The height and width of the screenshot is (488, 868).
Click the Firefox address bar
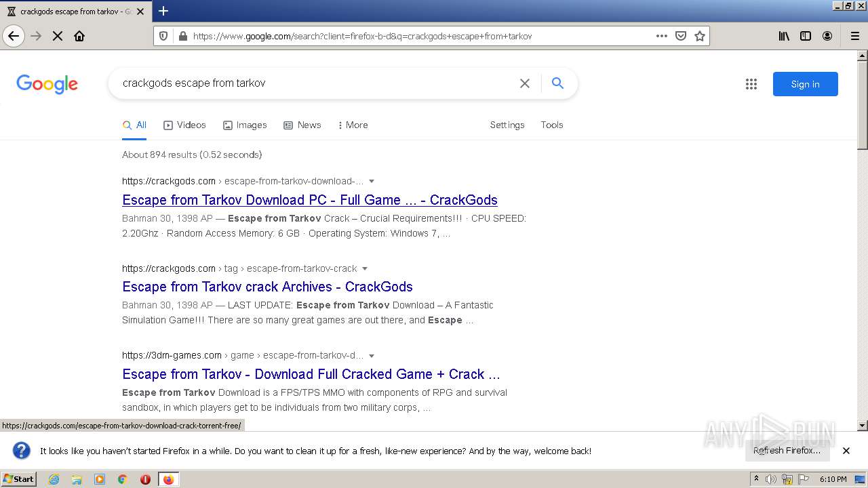420,36
